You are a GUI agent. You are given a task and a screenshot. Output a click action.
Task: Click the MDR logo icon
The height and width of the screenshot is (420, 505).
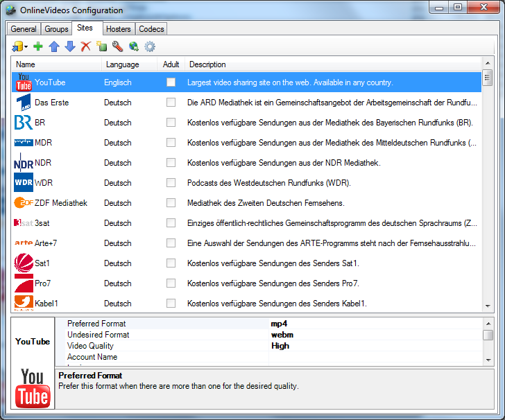pyautogui.click(x=24, y=143)
